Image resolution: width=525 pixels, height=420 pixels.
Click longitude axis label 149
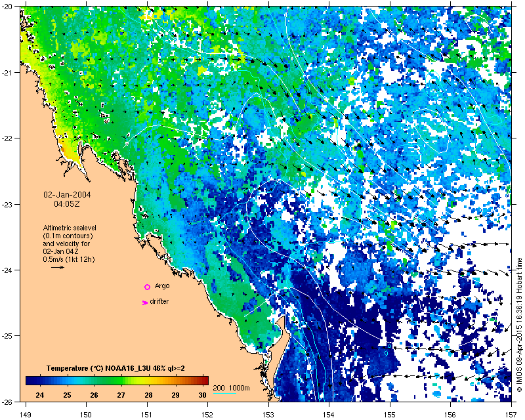pyautogui.click(x=26, y=415)
